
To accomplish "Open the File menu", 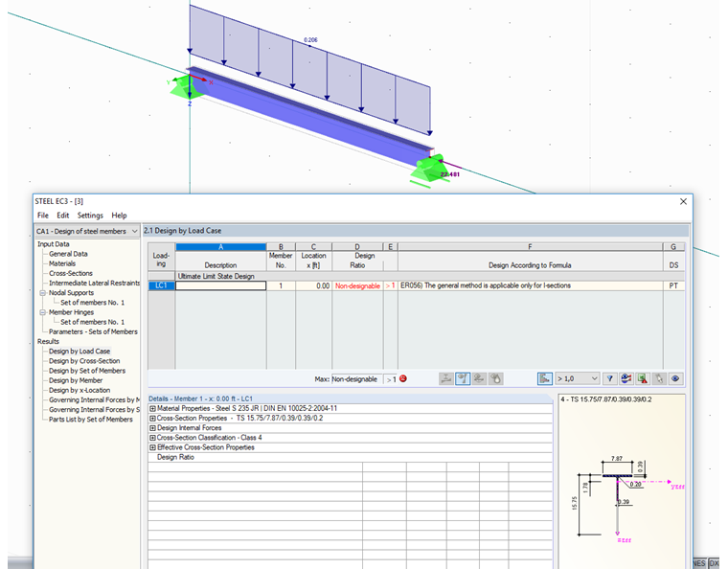I will pos(43,216).
